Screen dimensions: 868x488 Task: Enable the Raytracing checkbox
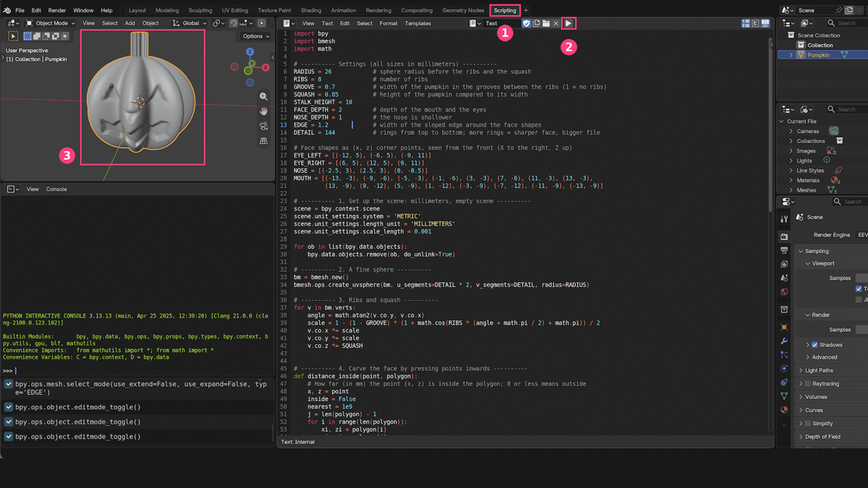pos(807,384)
